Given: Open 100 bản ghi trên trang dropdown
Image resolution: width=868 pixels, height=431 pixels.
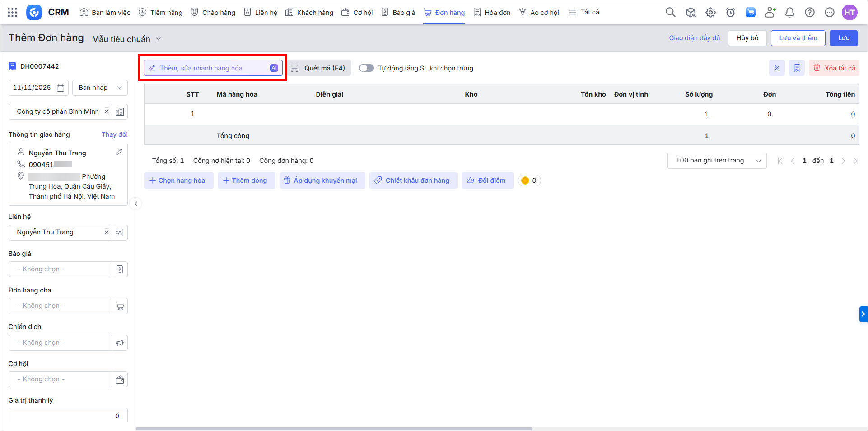Looking at the screenshot, I should [x=716, y=161].
